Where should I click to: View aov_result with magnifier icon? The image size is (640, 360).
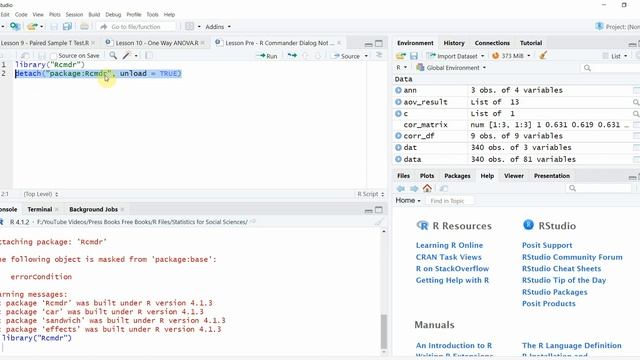point(636,102)
